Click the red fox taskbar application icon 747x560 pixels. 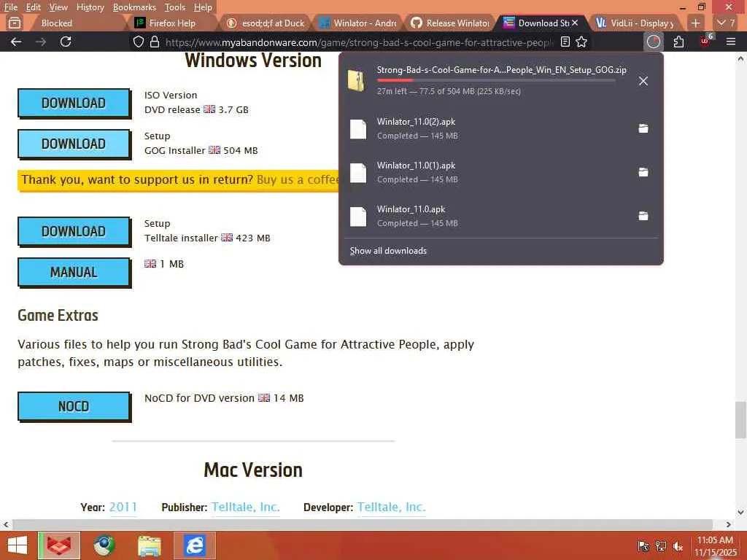[59, 545]
